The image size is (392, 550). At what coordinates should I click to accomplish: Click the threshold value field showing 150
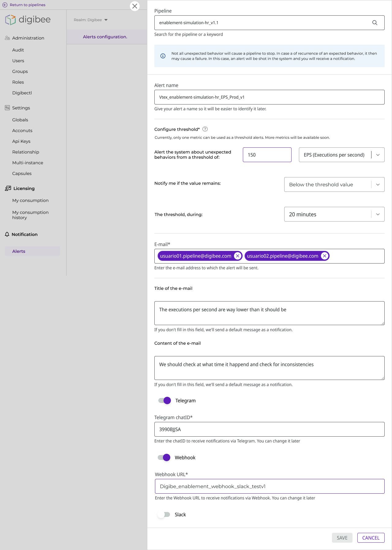(267, 155)
